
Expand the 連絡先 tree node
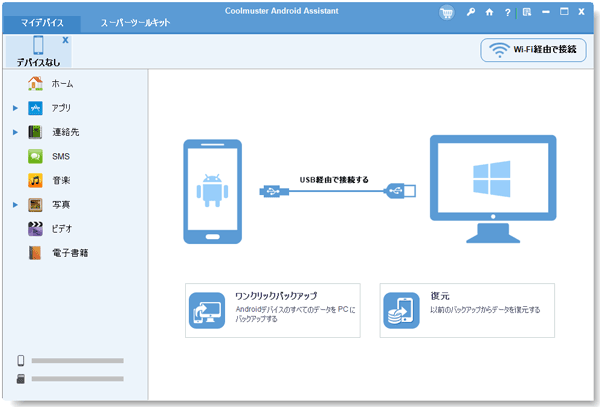point(15,132)
